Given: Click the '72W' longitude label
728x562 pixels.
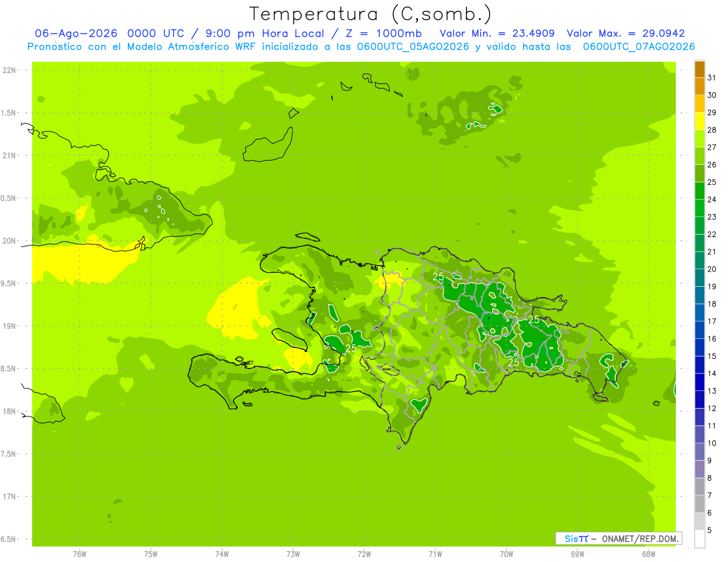Looking at the screenshot, I should click(x=365, y=554).
